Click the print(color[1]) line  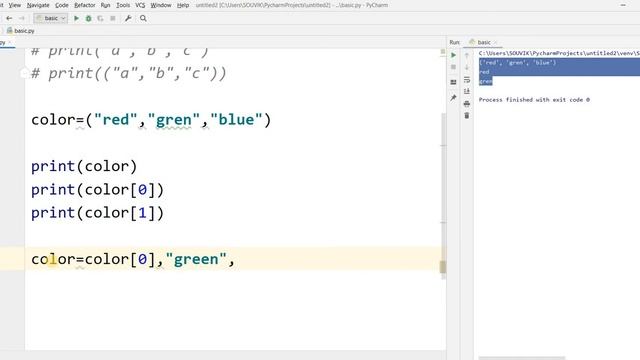tap(98, 213)
